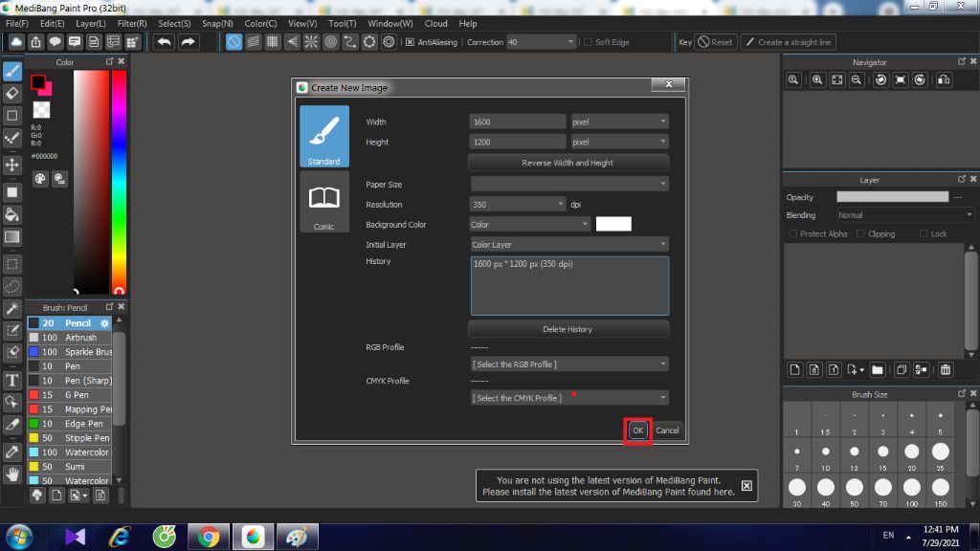The width and height of the screenshot is (980, 551).
Task: Check the Clipping option
Action: pyautogui.click(x=860, y=233)
